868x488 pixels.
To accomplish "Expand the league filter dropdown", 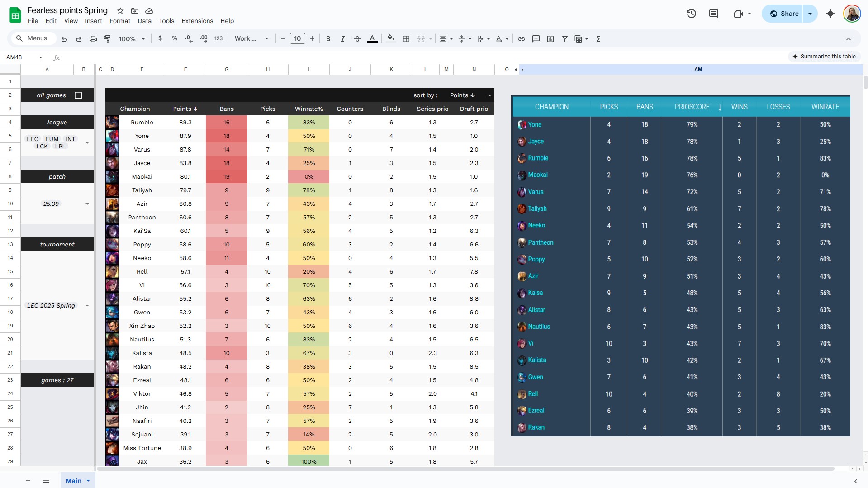I will (87, 143).
